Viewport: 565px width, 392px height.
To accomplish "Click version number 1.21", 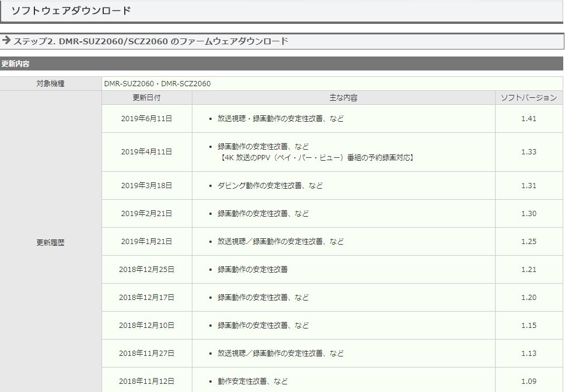I will pyautogui.click(x=529, y=269).
